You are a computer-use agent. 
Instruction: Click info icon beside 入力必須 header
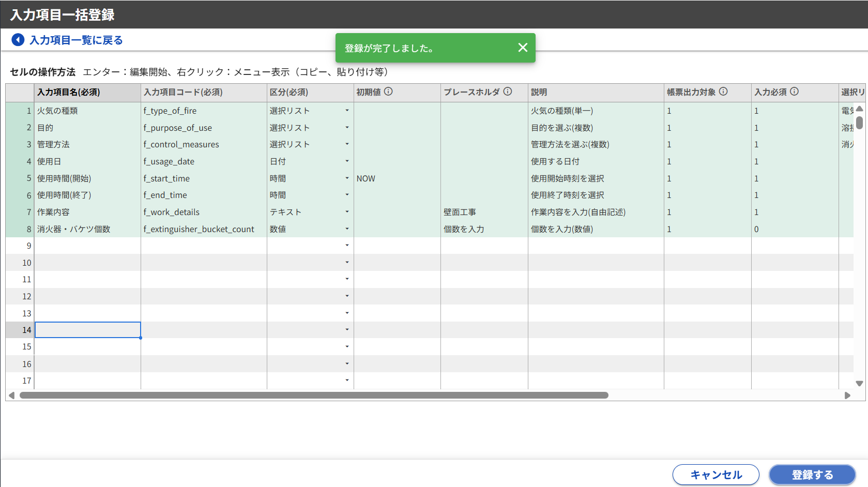[x=794, y=92]
